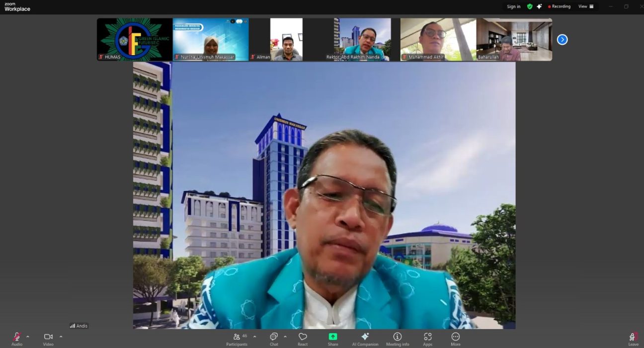Click the Leave meeting button
This screenshot has width=644, height=348.
pos(633,339)
